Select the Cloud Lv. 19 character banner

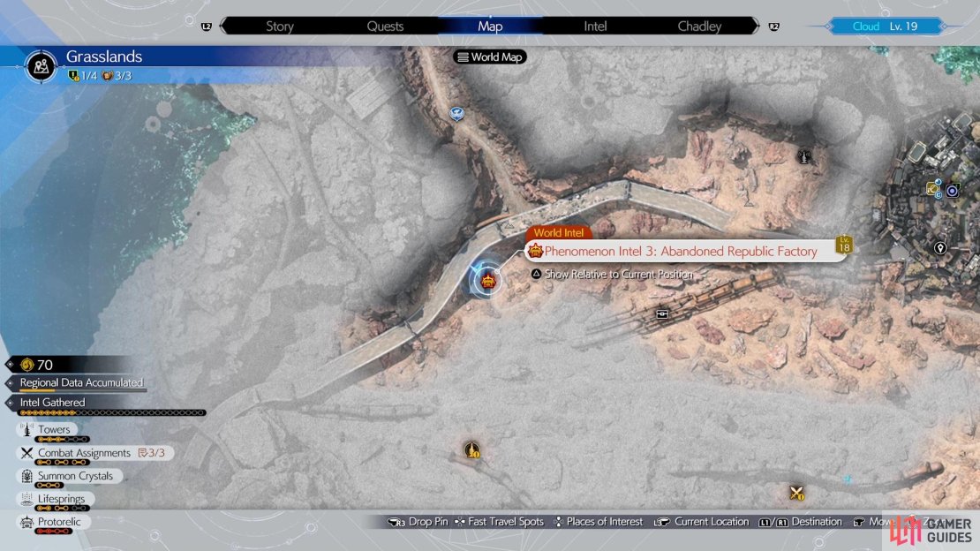[x=885, y=26]
